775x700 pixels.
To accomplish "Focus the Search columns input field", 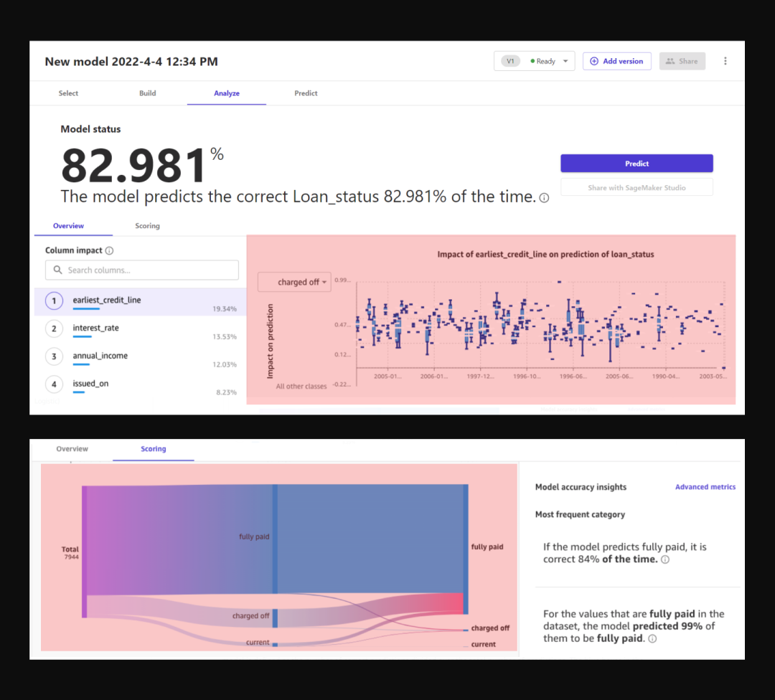I will 142,270.
